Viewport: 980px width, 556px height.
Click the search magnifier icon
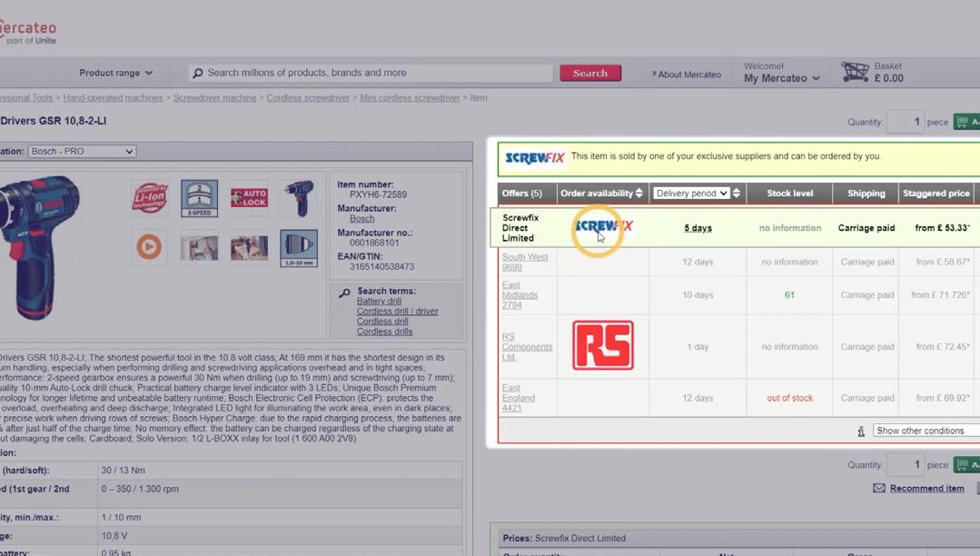(197, 74)
